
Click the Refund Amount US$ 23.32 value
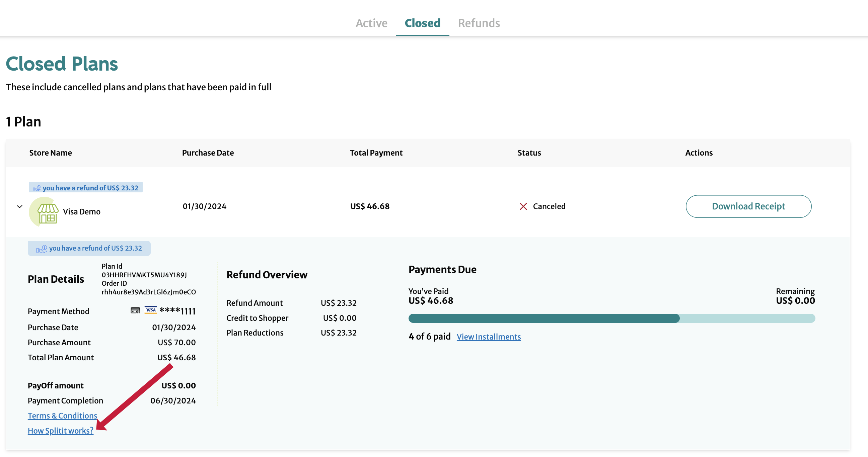(338, 303)
